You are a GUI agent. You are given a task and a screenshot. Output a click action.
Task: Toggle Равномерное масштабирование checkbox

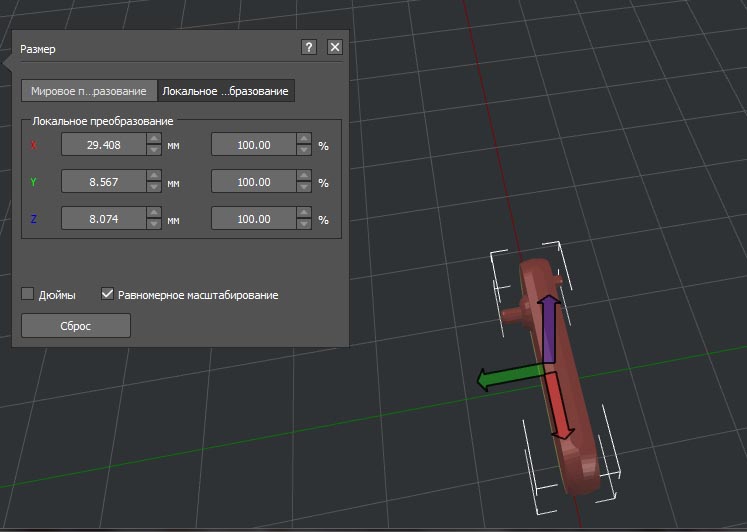tap(108, 295)
